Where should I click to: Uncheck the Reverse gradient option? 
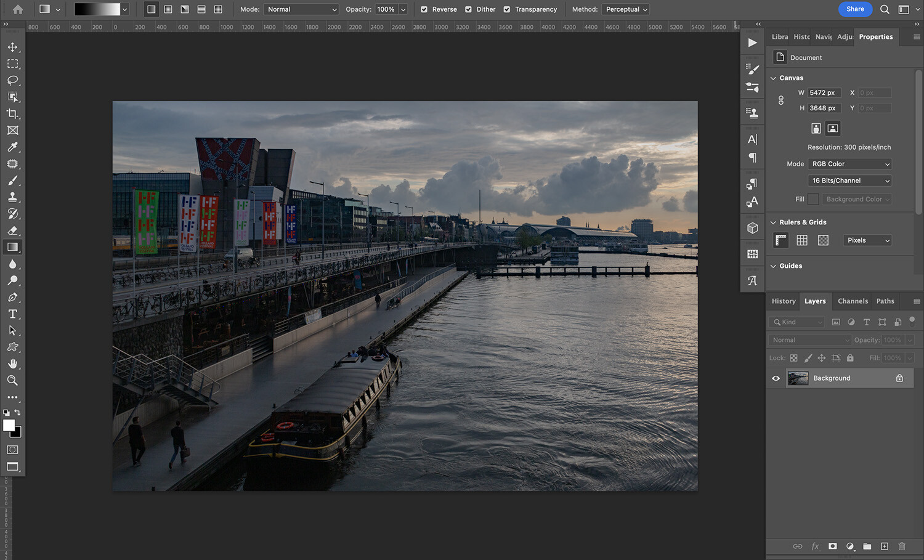(424, 9)
